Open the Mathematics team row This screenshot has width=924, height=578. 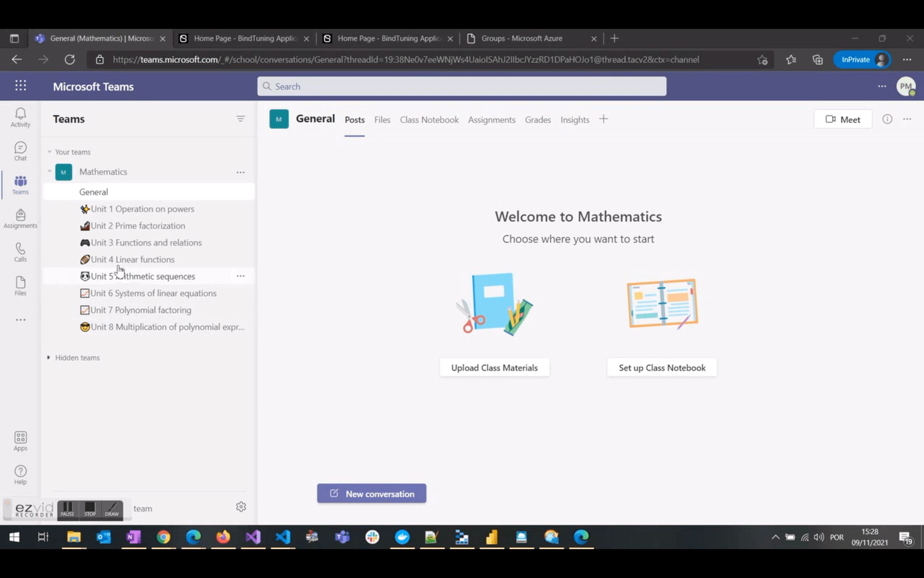pyautogui.click(x=149, y=172)
